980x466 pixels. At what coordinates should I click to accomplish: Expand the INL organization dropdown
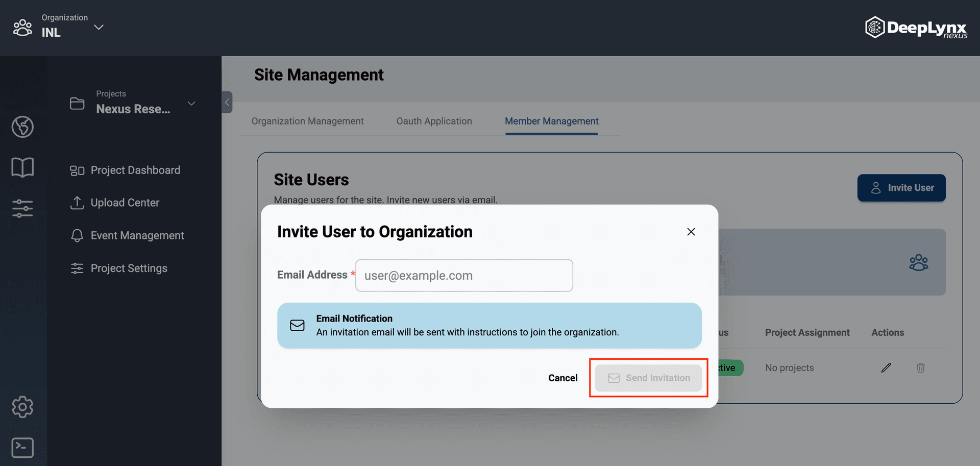(x=99, y=28)
